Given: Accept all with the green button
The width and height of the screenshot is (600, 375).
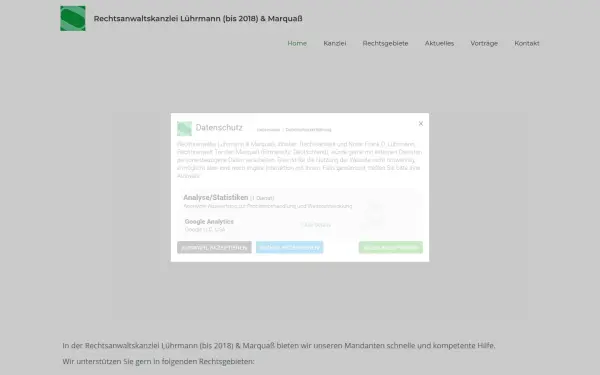Looking at the screenshot, I should click(x=391, y=248).
